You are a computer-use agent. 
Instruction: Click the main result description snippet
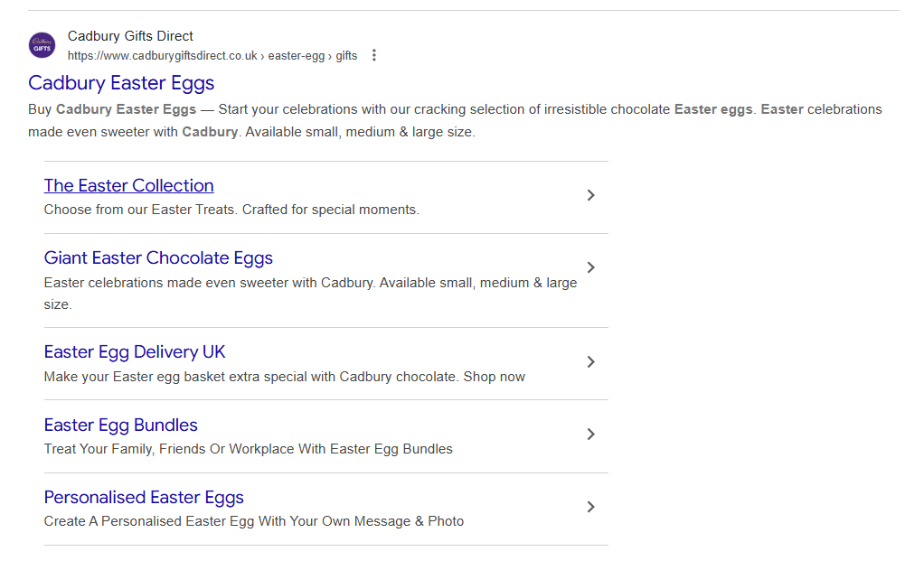(452, 120)
